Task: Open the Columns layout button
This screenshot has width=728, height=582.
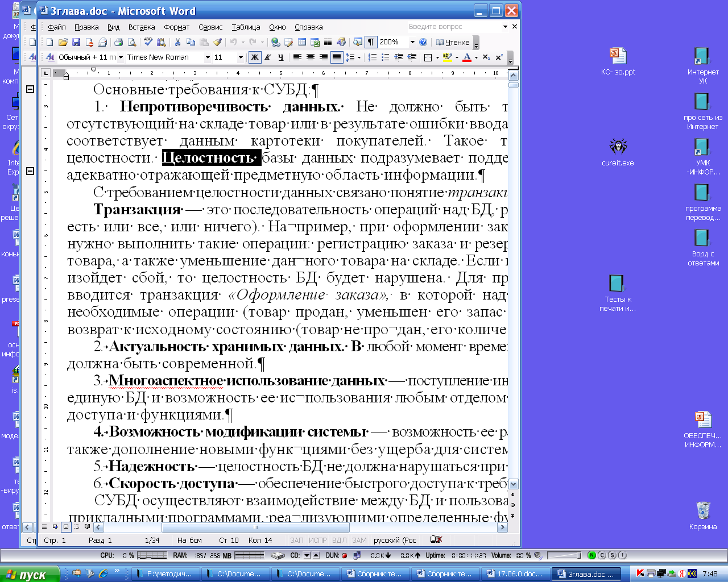Action: pos(328,42)
